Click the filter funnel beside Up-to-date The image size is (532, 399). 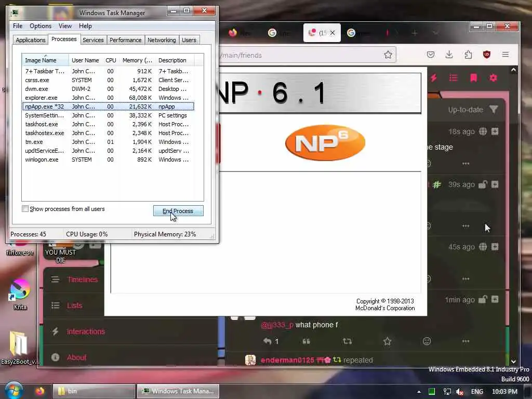pos(494,110)
